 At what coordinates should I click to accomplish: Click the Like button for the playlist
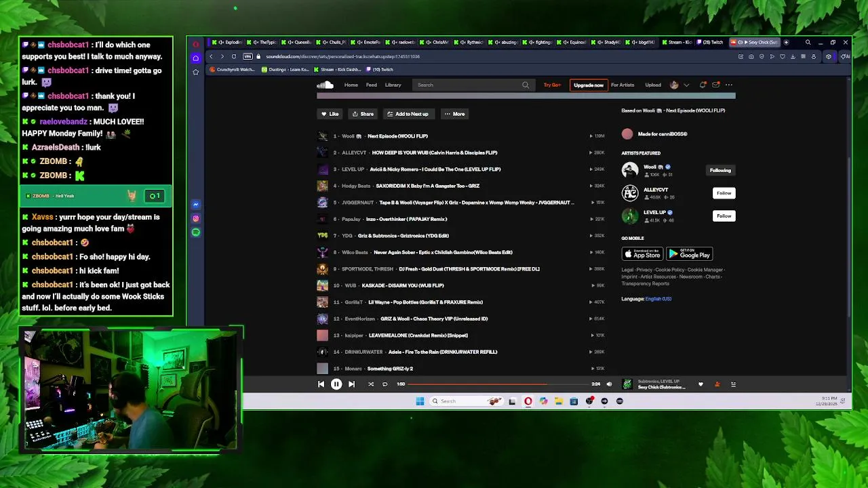point(330,114)
